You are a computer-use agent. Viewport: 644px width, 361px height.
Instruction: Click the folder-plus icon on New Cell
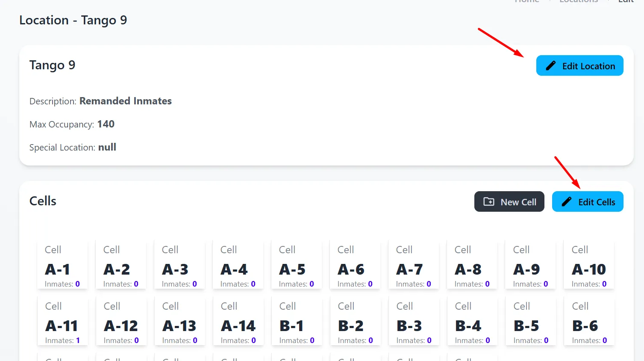(x=489, y=202)
